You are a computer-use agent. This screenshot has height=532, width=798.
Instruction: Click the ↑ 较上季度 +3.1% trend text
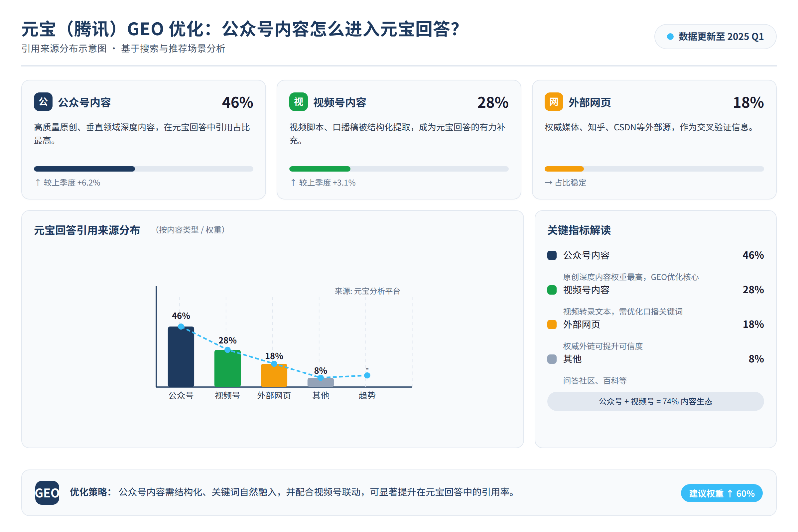point(323,183)
